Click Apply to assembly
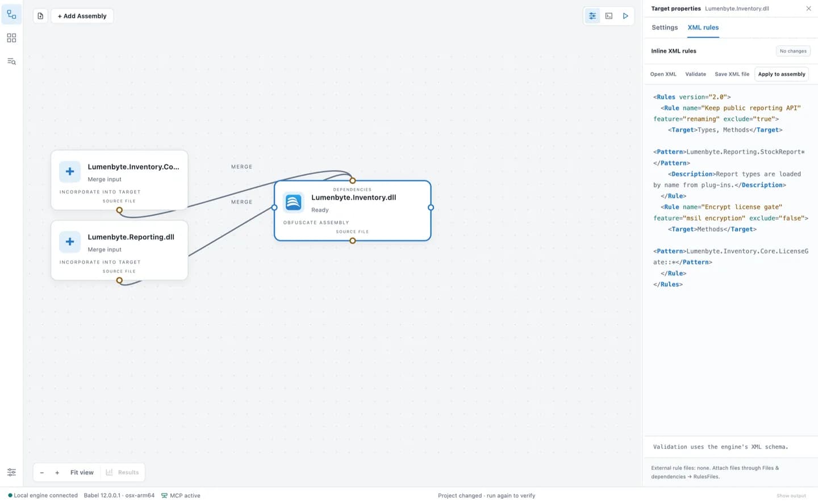This screenshot has height=504, width=818. [x=782, y=74]
